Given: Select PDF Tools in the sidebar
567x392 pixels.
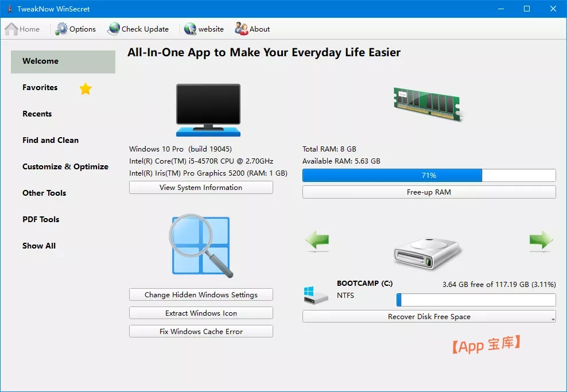Looking at the screenshot, I should (x=41, y=219).
